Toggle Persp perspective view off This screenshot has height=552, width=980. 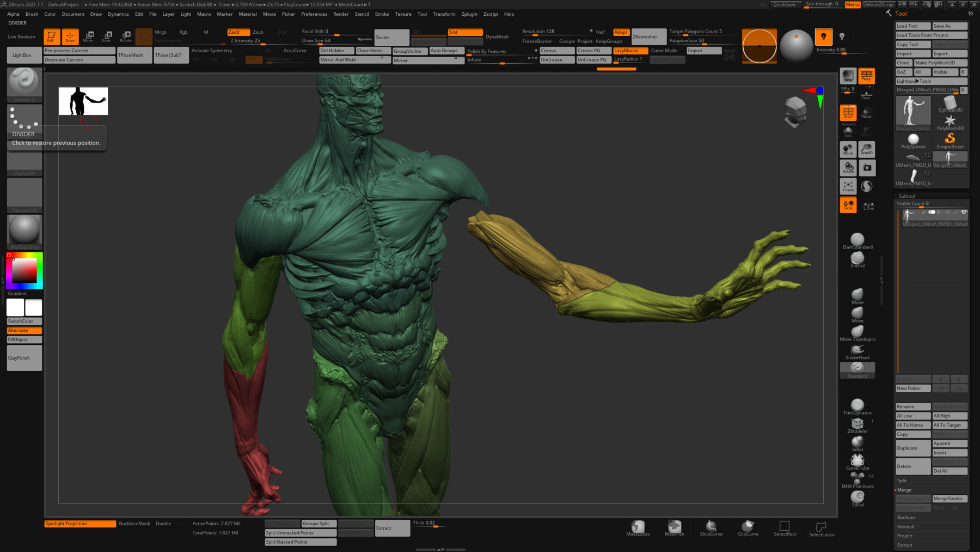pyautogui.click(x=867, y=76)
